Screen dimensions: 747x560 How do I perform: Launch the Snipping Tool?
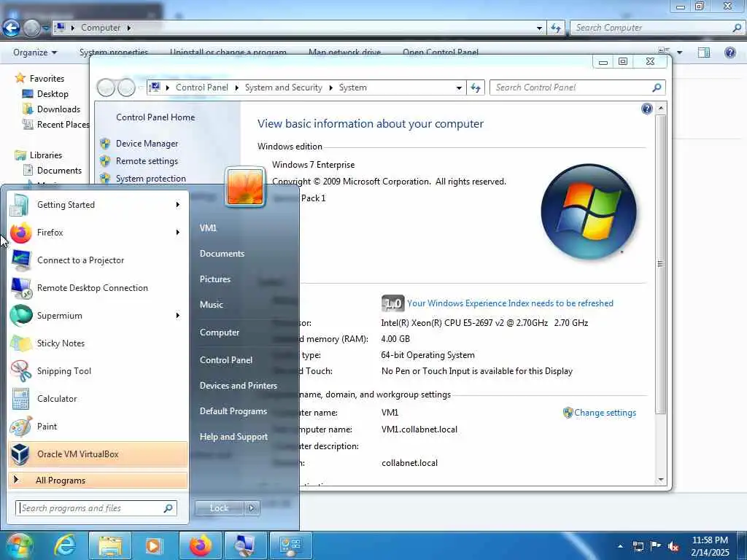click(98, 371)
